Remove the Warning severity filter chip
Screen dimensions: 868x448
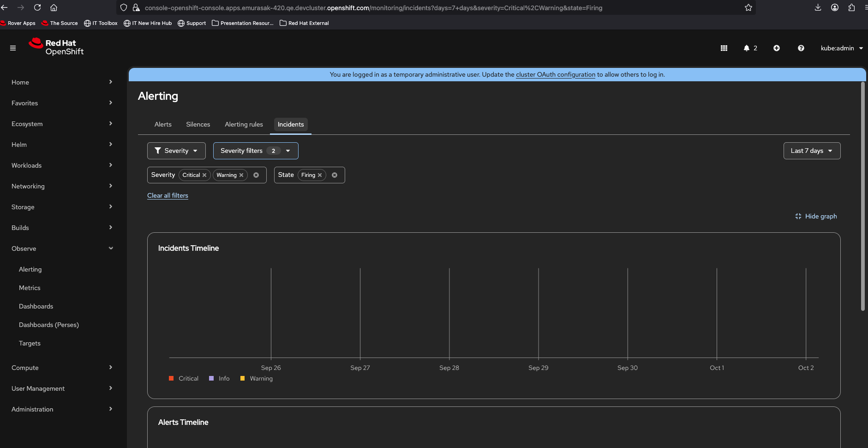(x=241, y=175)
